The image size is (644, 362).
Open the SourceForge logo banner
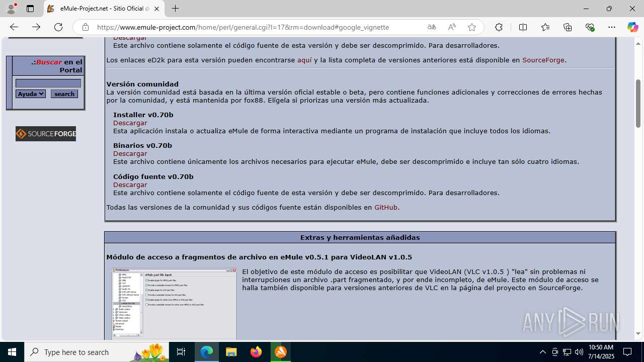[46, 134]
